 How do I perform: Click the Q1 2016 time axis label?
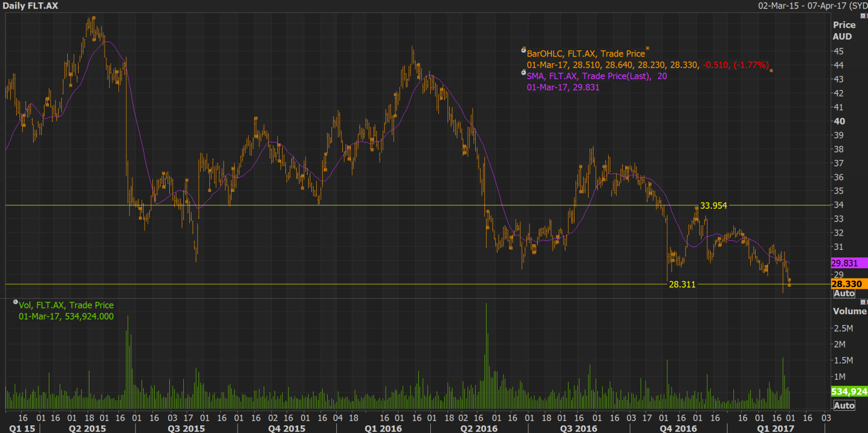(x=383, y=428)
